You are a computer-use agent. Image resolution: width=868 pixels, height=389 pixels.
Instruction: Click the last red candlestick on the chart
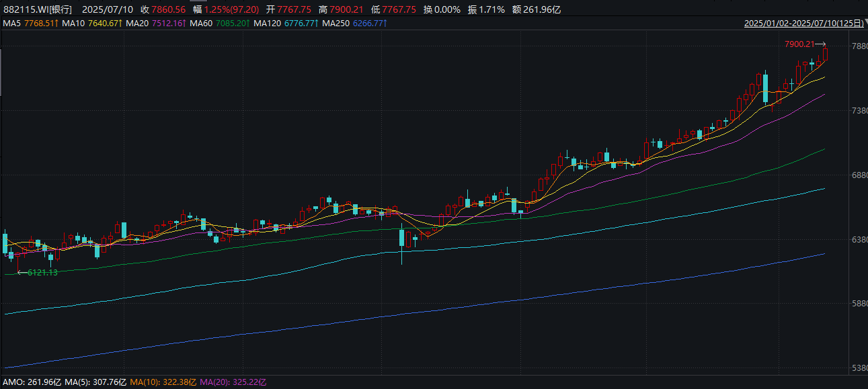(825, 54)
